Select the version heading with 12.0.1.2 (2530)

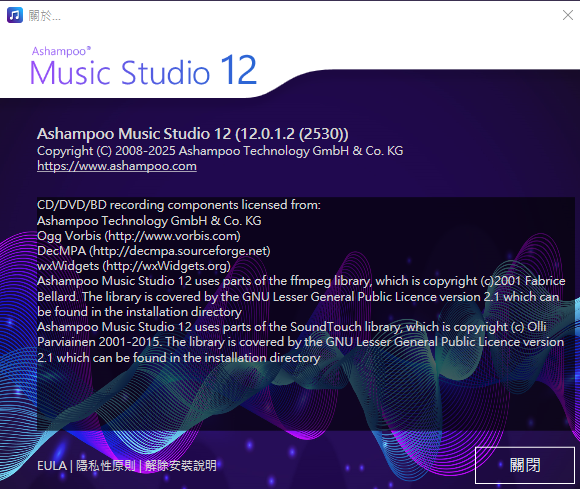click(192, 134)
